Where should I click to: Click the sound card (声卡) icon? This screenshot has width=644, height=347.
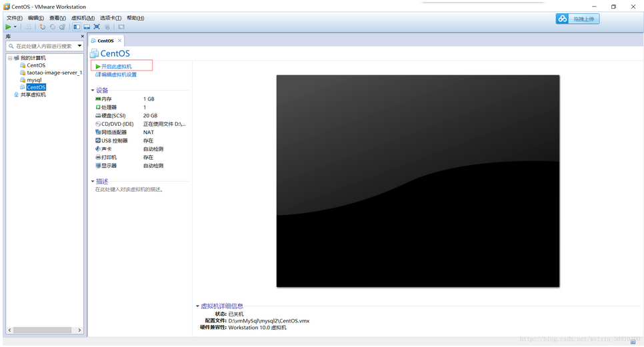(x=98, y=149)
